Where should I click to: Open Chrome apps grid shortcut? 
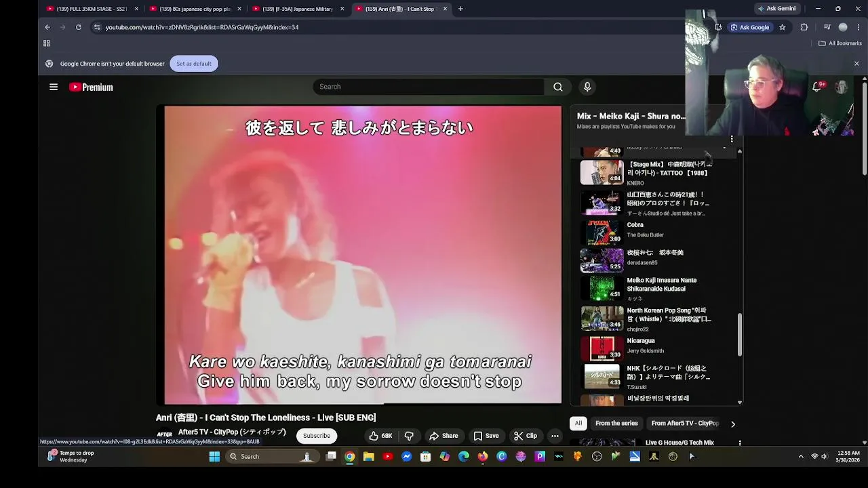coord(47,43)
